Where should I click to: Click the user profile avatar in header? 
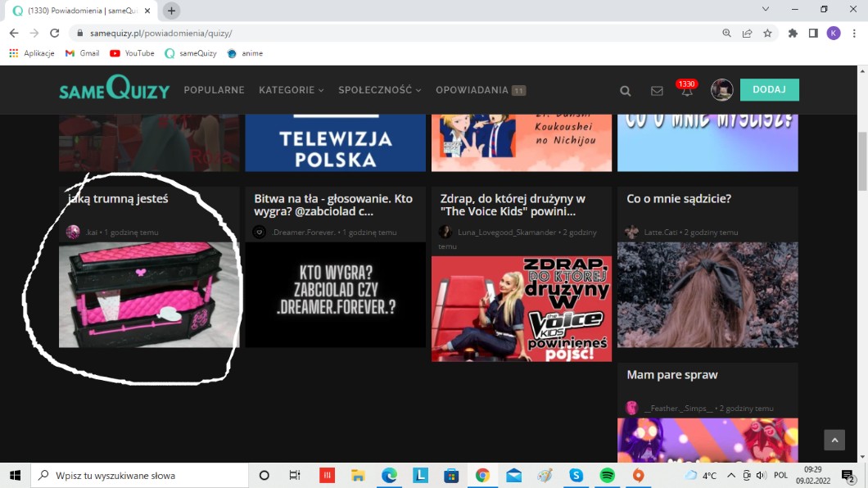721,90
